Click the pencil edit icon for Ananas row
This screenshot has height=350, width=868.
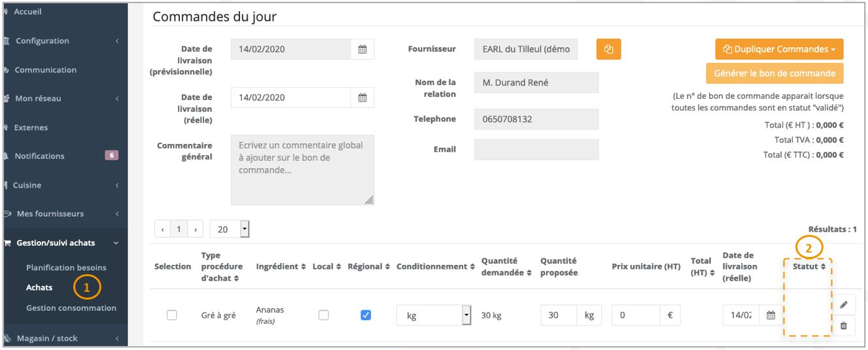click(844, 305)
